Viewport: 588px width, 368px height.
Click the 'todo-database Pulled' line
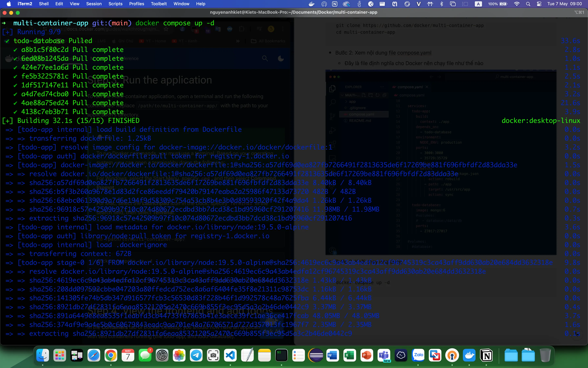click(53, 41)
